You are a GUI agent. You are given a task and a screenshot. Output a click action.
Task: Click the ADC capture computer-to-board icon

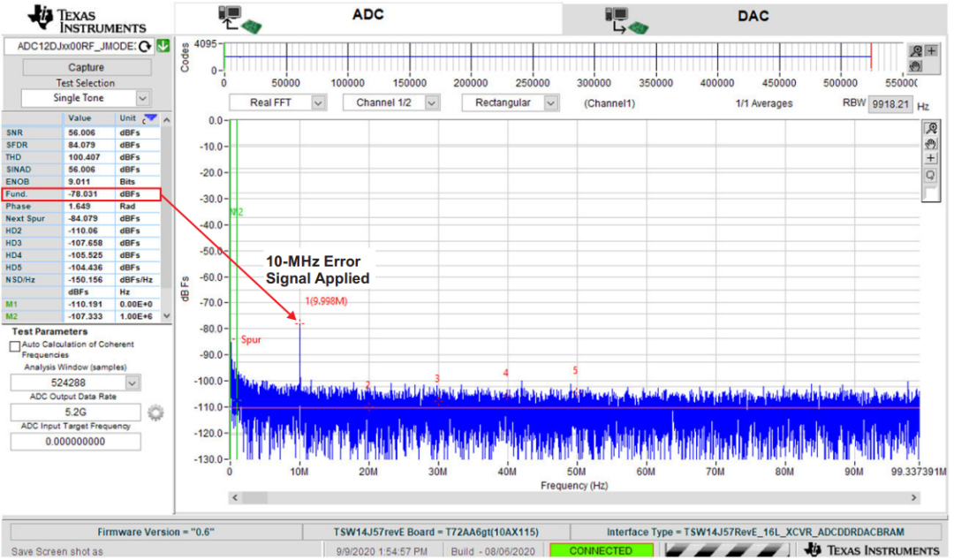pyautogui.click(x=239, y=19)
